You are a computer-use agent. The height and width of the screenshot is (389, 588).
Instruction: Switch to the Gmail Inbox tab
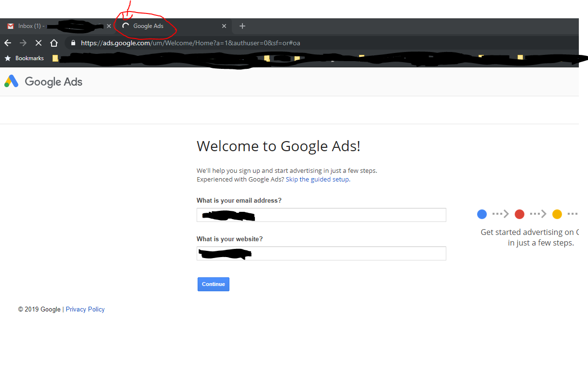click(x=58, y=26)
